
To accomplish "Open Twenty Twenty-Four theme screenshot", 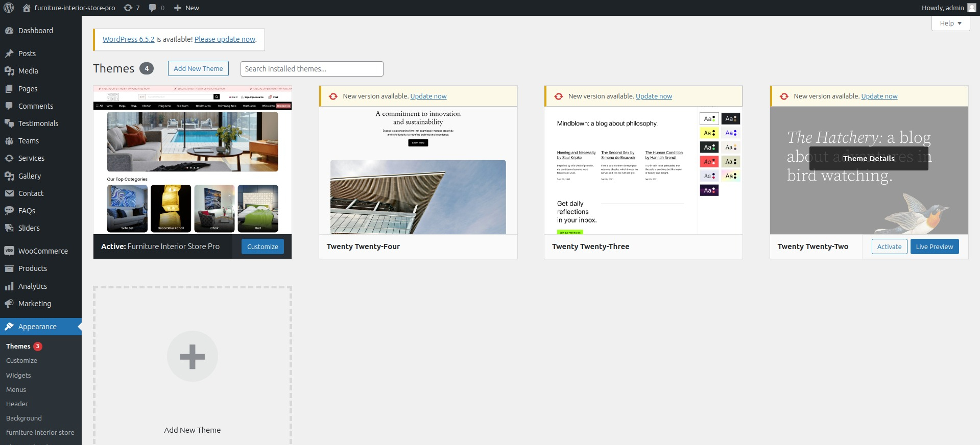I will (x=418, y=170).
